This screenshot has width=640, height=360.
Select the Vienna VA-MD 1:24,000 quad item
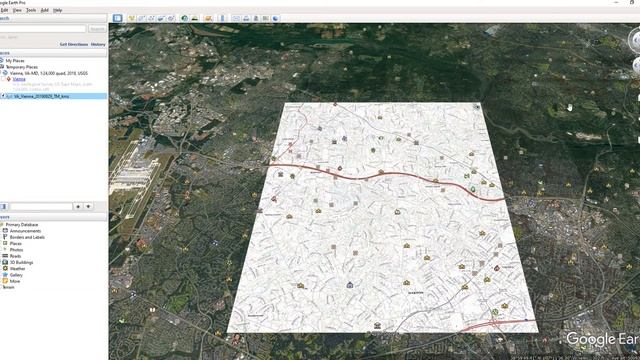coord(49,73)
